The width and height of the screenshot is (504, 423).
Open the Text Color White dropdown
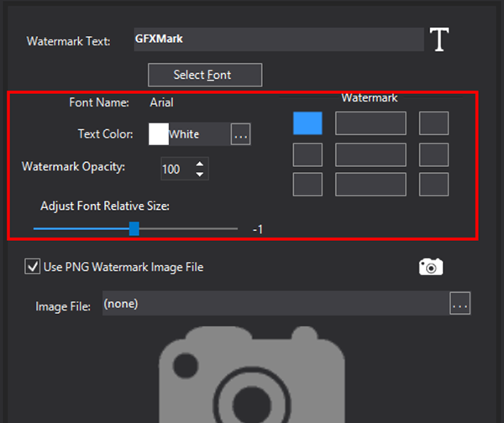[199, 134]
